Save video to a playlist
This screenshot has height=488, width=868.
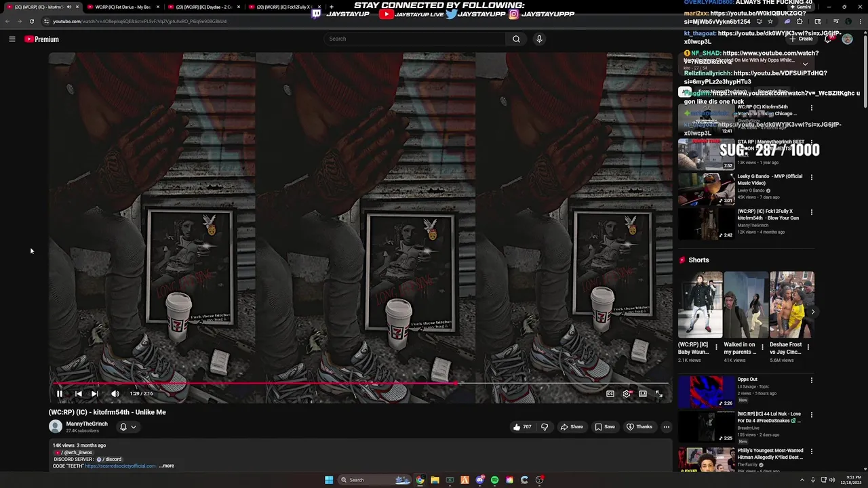click(x=605, y=427)
